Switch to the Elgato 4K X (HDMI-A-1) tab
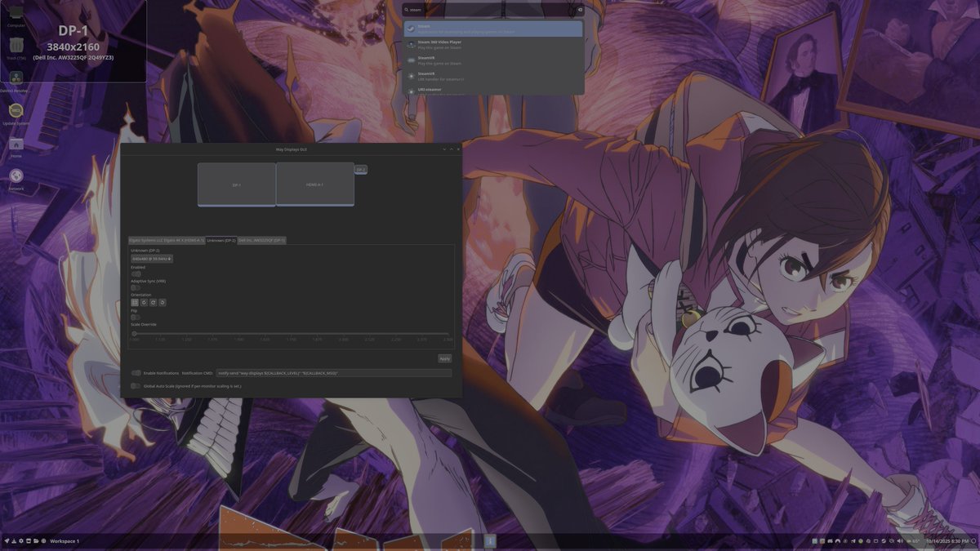The image size is (980, 551). point(167,240)
